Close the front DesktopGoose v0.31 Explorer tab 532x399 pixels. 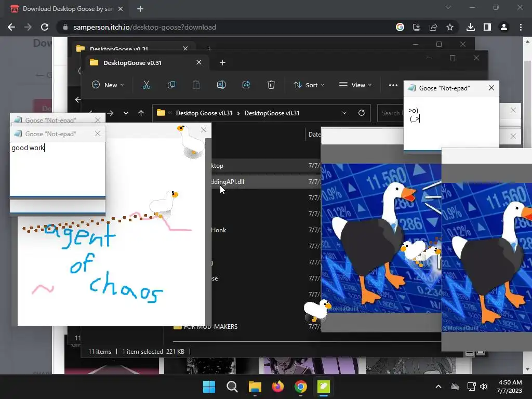(x=199, y=62)
